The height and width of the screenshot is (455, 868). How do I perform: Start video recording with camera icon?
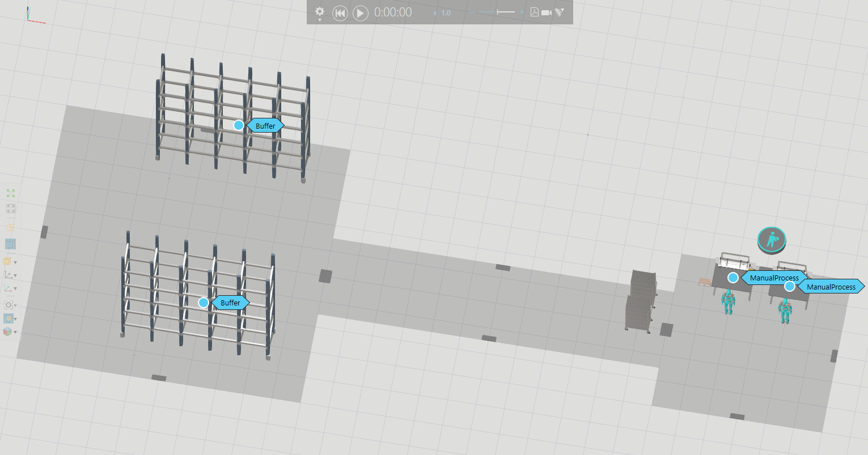click(x=547, y=12)
